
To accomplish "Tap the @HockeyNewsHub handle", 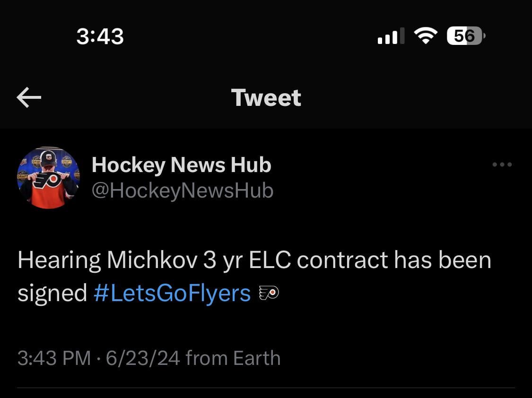I will 182,190.
